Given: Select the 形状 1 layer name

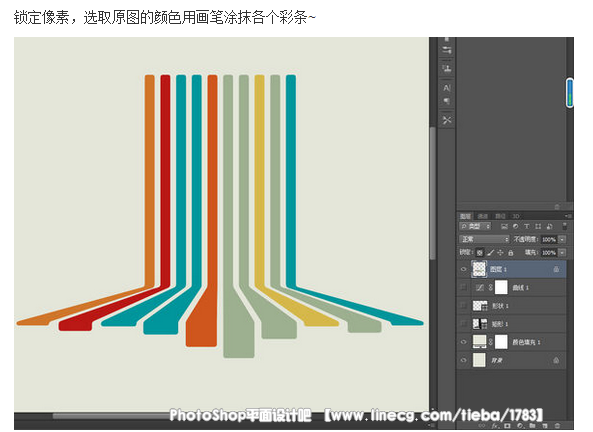Looking at the screenshot, I should click(x=500, y=306).
